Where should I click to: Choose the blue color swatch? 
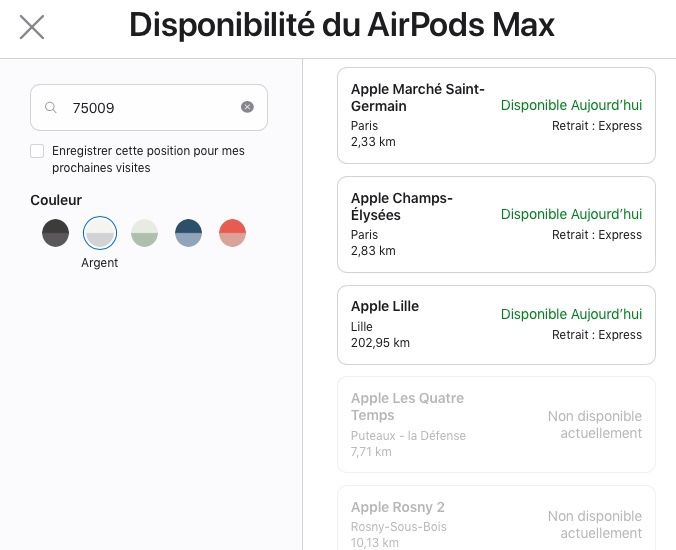(188, 233)
